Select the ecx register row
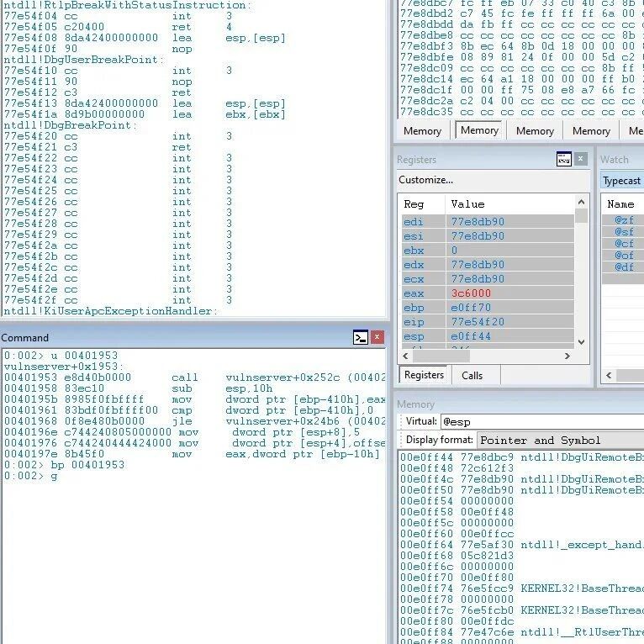Viewport: 644px width, 644px height. pos(488,279)
